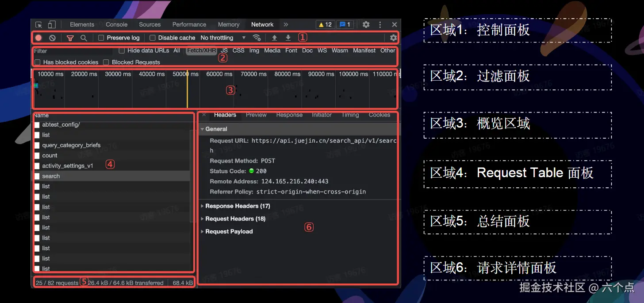Select the query_category_briefs request row

[111, 145]
